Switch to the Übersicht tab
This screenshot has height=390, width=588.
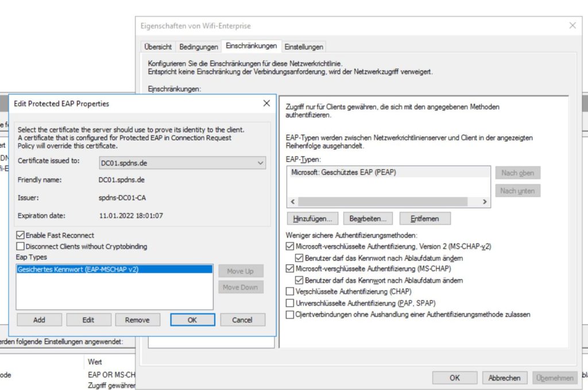(158, 46)
